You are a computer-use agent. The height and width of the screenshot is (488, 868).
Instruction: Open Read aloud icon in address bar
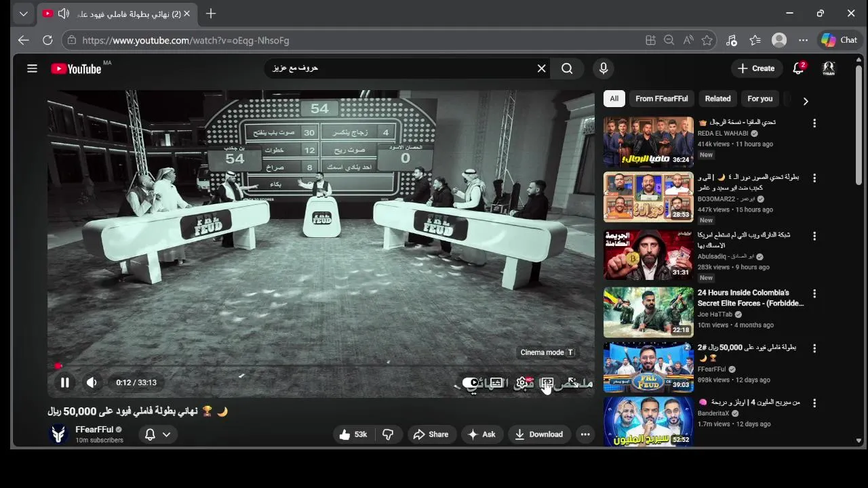[688, 41]
